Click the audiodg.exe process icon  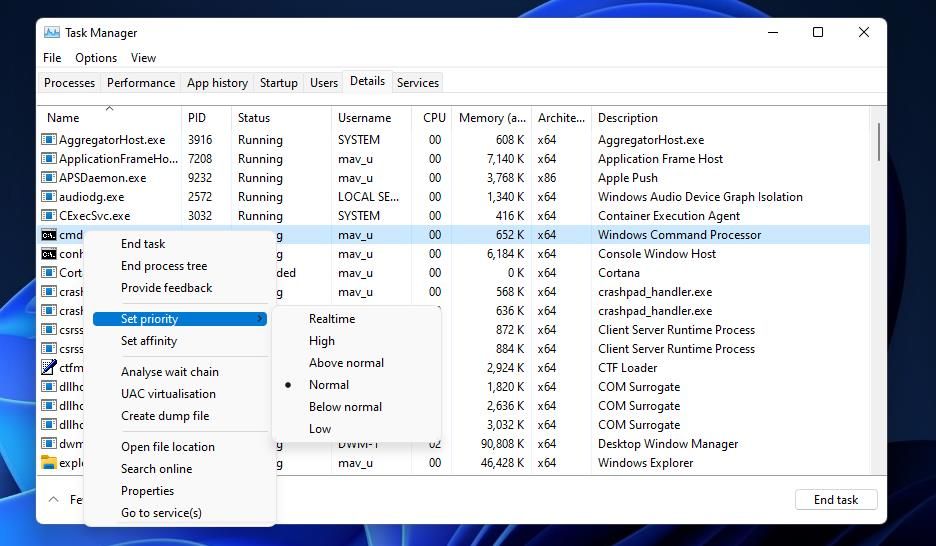point(48,197)
